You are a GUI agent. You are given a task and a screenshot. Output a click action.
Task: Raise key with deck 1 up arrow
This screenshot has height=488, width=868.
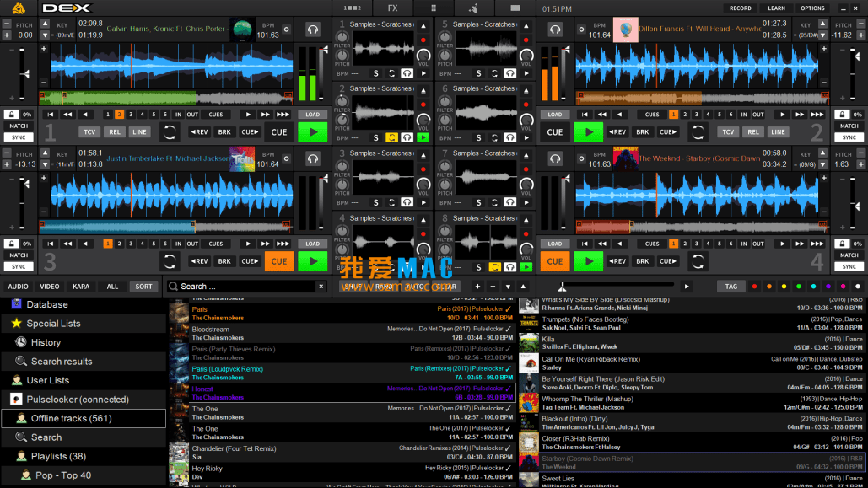click(46, 24)
